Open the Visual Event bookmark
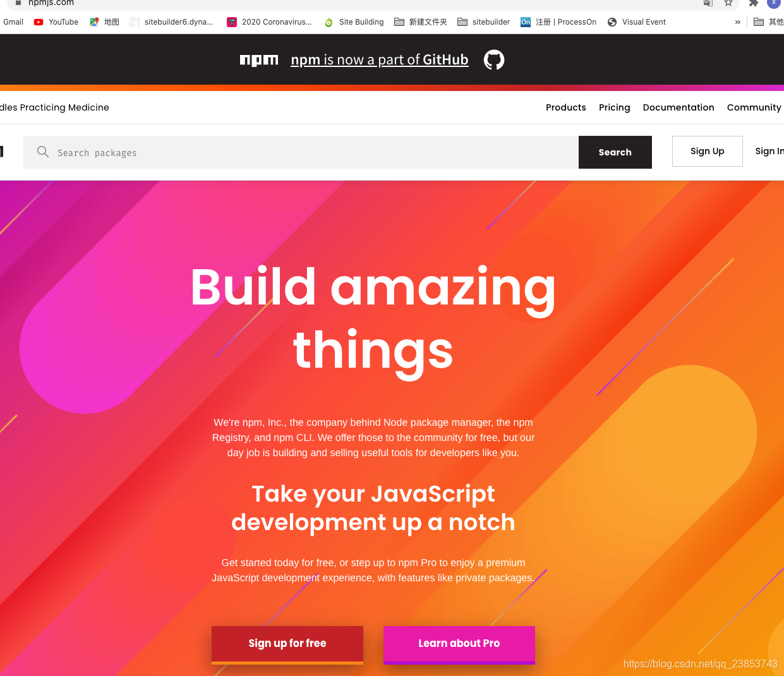Image resolution: width=784 pixels, height=676 pixels. coord(637,21)
